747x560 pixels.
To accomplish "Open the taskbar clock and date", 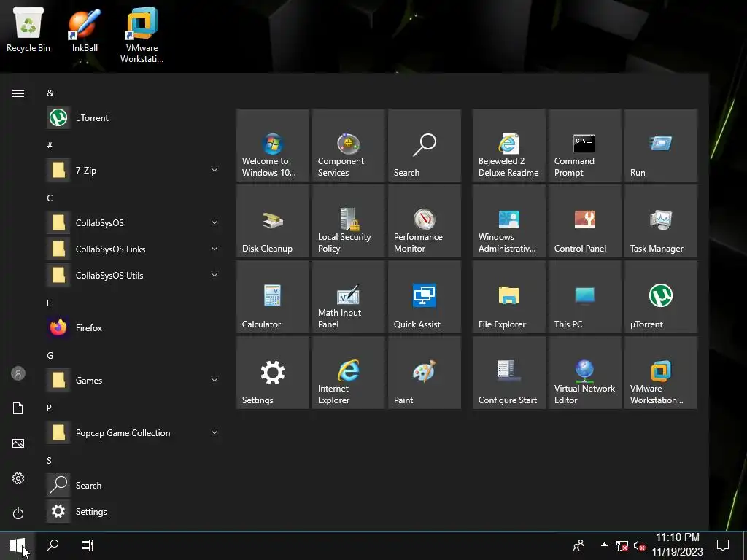I will click(x=678, y=545).
